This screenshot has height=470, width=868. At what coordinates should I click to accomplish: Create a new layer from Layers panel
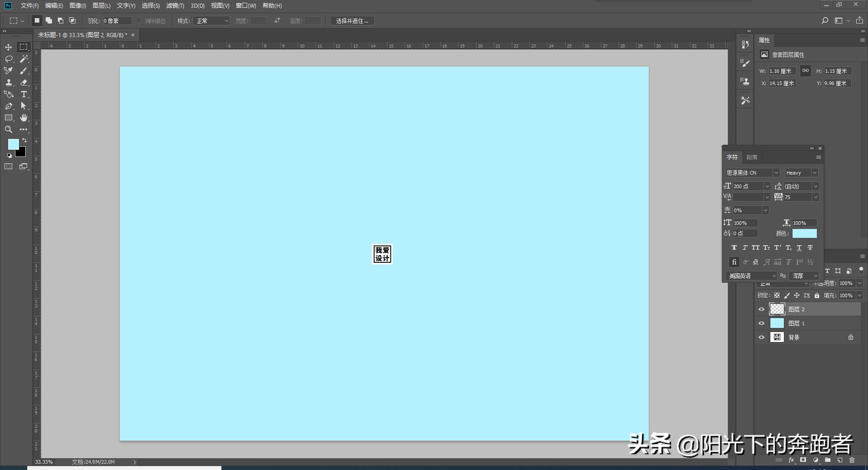840,460
